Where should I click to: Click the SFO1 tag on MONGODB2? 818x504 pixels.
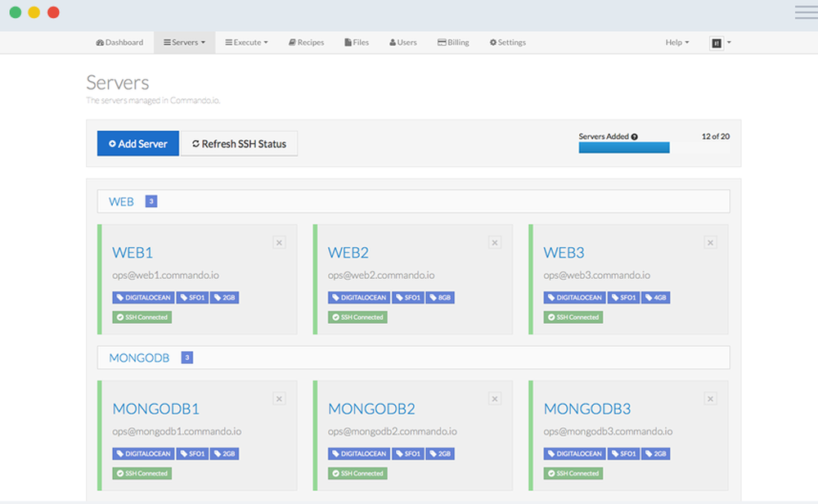pyautogui.click(x=408, y=454)
